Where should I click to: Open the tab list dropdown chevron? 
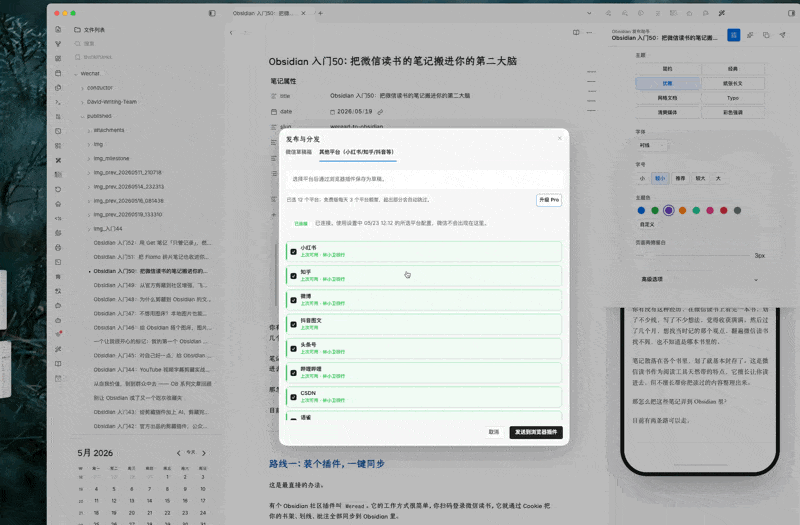tap(589, 13)
